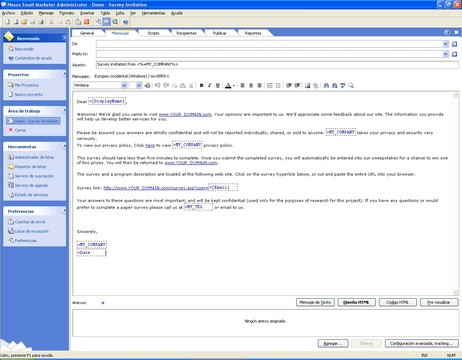Expand the De sender dropdown
The image size is (462, 360).
click(x=446, y=44)
